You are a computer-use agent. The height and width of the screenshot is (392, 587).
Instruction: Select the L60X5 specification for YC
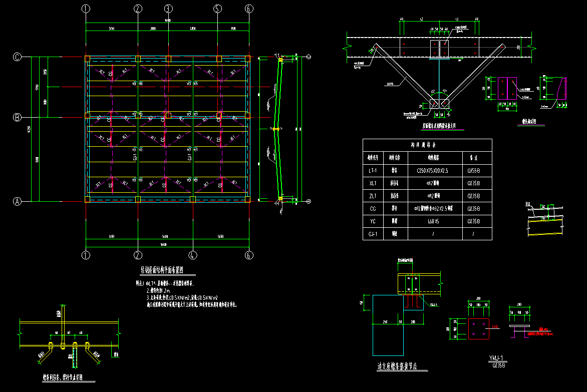coord(434,221)
